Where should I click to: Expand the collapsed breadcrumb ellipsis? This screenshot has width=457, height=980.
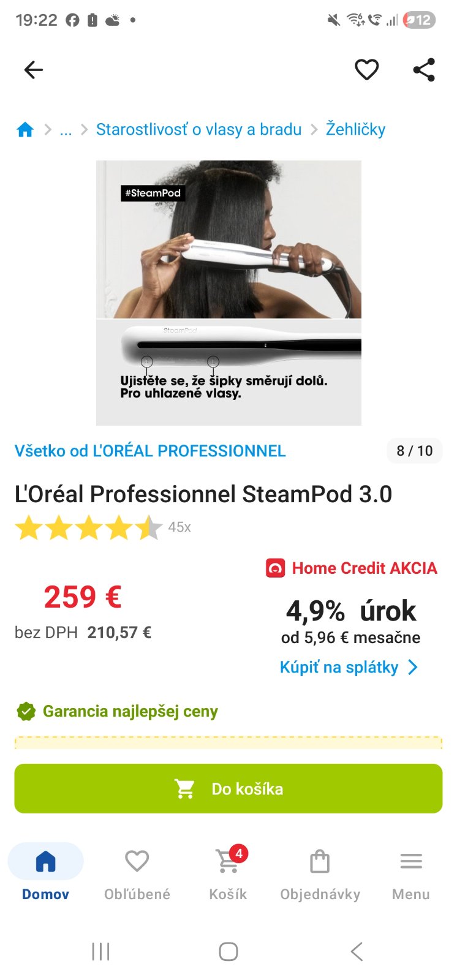tap(66, 130)
